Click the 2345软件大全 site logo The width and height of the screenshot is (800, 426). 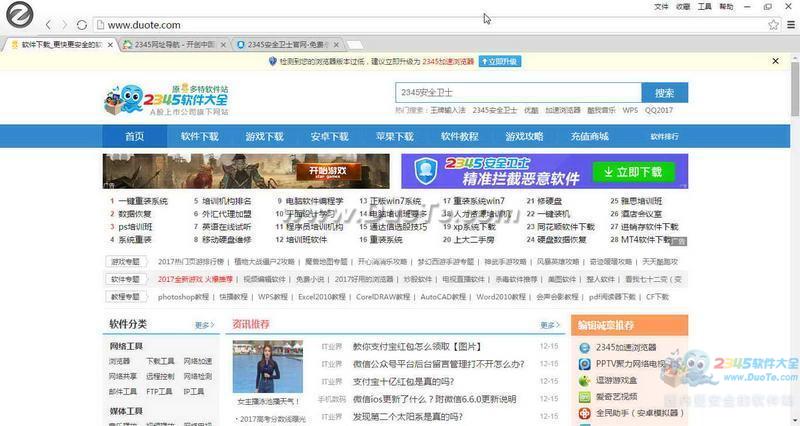tap(166, 99)
